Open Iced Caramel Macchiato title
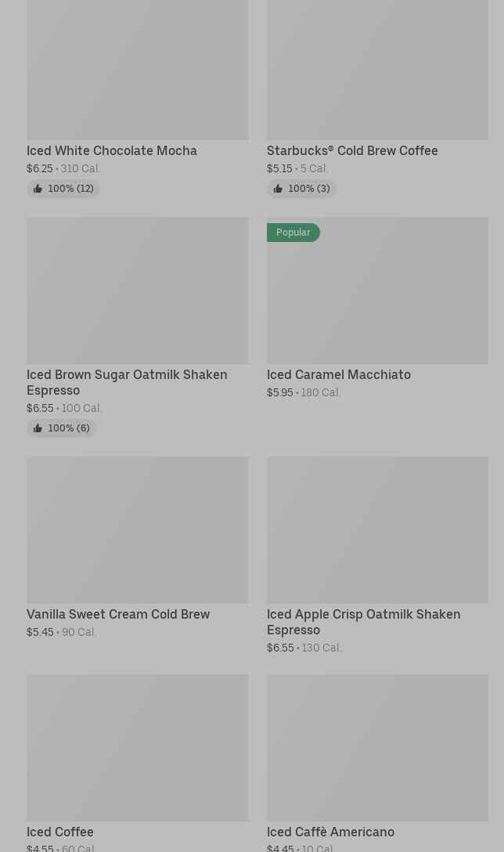The image size is (504, 852). (338, 374)
